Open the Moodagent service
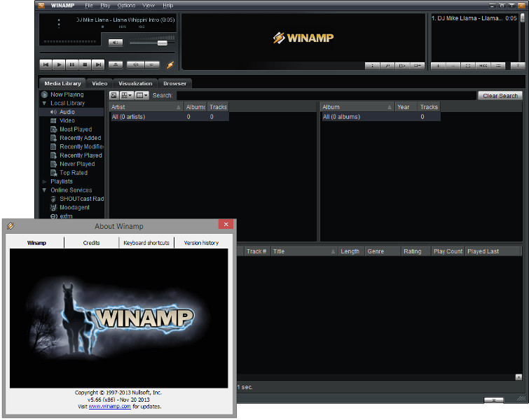This screenshot has height=420, width=529. (74, 207)
